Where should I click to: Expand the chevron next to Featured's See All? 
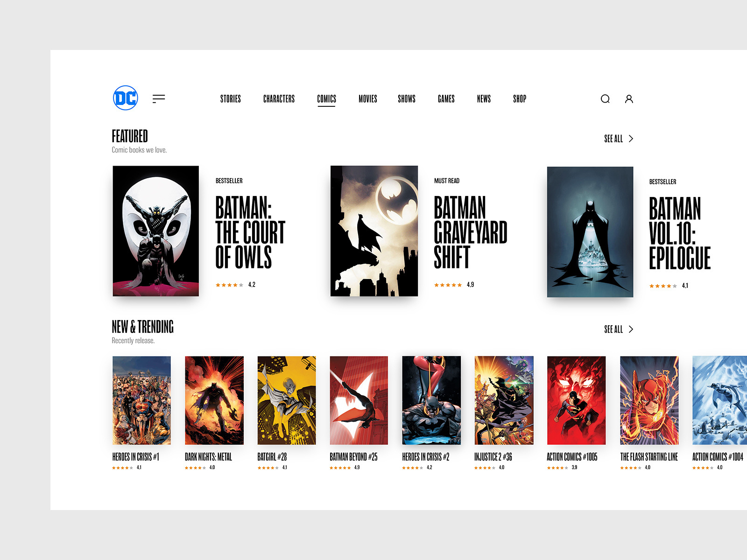coord(631,139)
